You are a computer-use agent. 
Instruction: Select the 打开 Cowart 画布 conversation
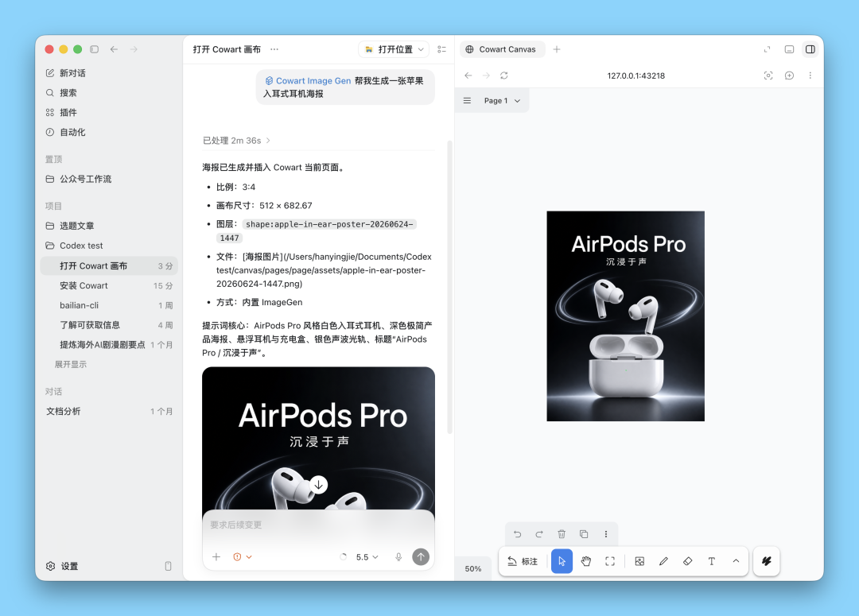[x=109, y=265]
